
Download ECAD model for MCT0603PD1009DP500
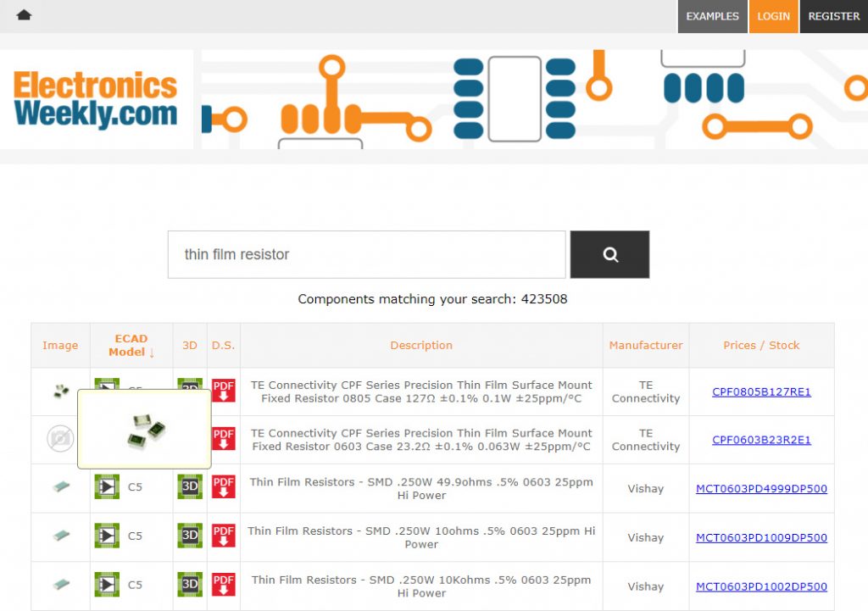click(x=107, y=536)
